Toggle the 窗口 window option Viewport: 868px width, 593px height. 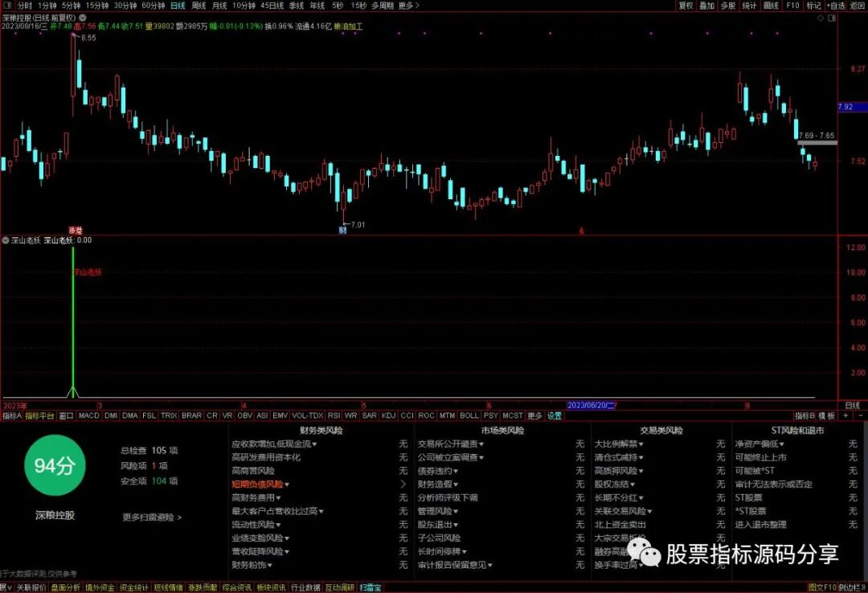coord(66,415)
